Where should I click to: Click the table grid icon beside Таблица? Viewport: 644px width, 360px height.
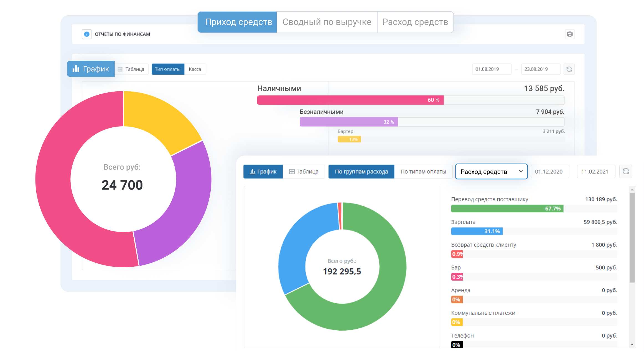tap(120, 69)
